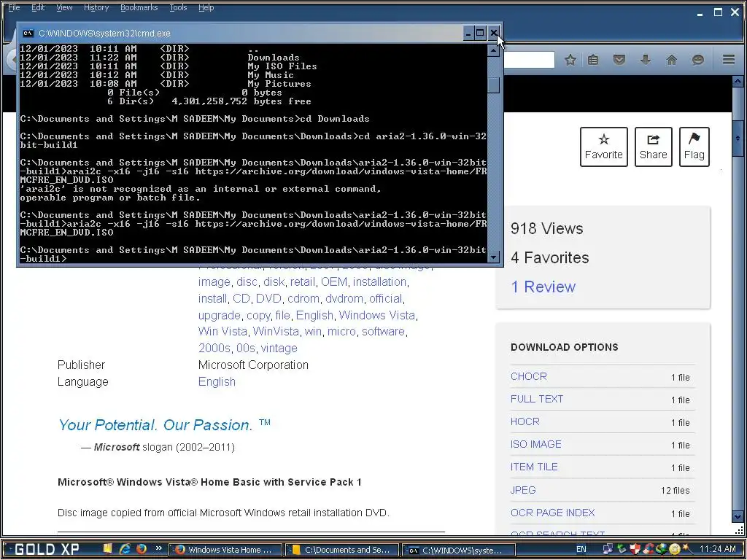Image resolution: width=747 pixels, height=560 pixels.
Task: Click the Home icon in Firefox toolbar
Action: (x=672, y=60)
